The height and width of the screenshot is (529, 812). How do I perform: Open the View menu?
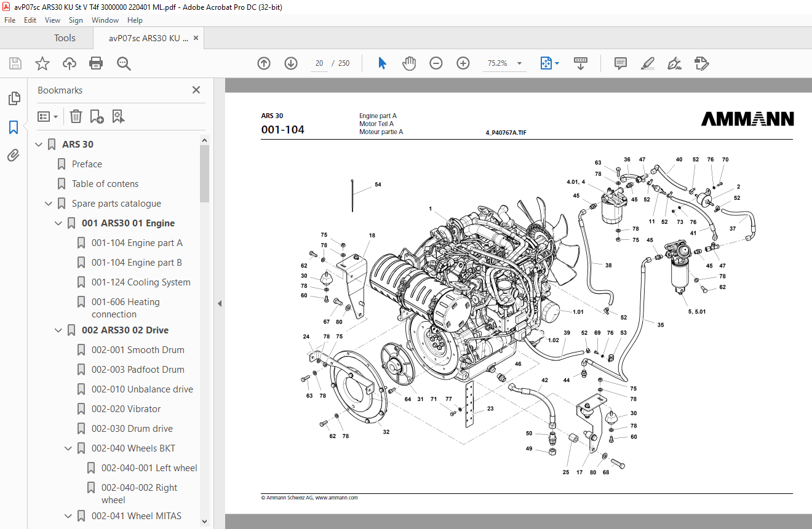pos(52,20)
